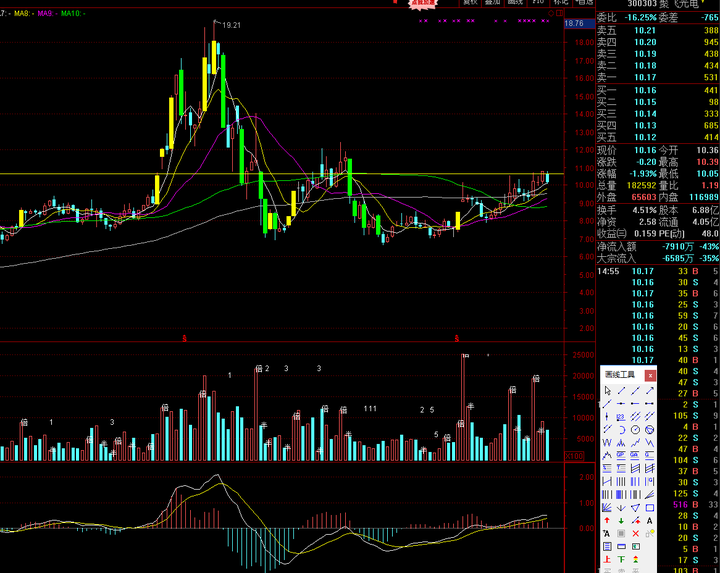Screen dimensions: 720x573
Task: Open the 画线 drawing menu button
Action: coord(515,3)
